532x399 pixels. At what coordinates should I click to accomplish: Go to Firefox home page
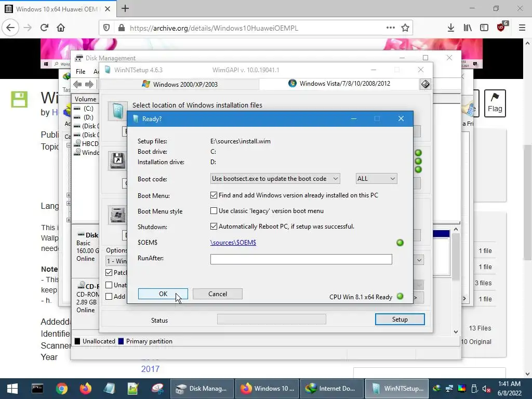(x=61, y=28)
